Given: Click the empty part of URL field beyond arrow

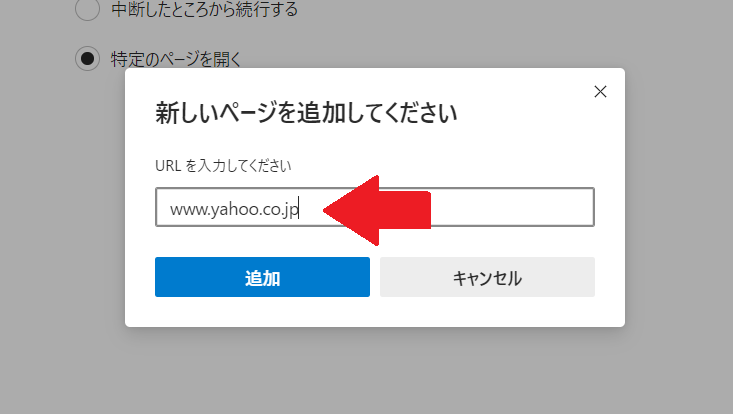Looking at the screenshot, I should point(512,207).
